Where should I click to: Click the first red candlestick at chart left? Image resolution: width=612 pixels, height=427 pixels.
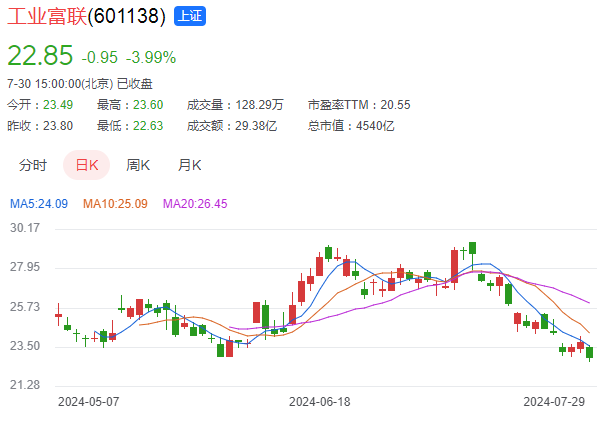pyautogui.click(x=59, y=315)
